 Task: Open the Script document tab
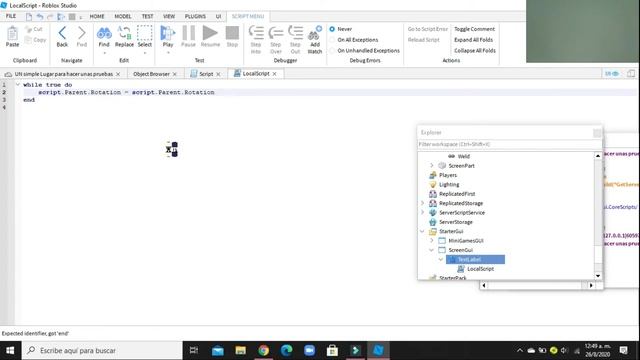pos(206,74)
